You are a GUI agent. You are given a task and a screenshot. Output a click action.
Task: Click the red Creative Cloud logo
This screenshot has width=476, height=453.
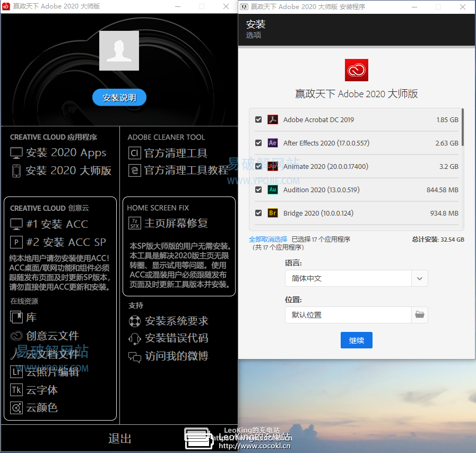coord(357,70)
